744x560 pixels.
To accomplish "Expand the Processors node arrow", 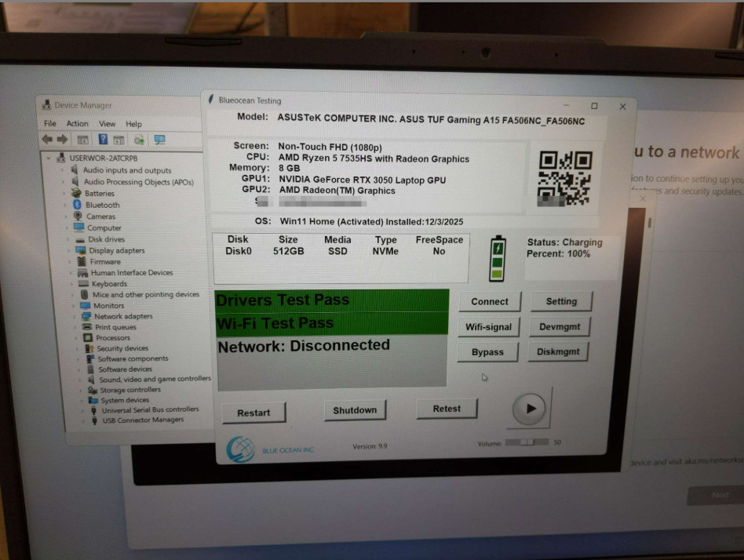I will click(76, 337).
